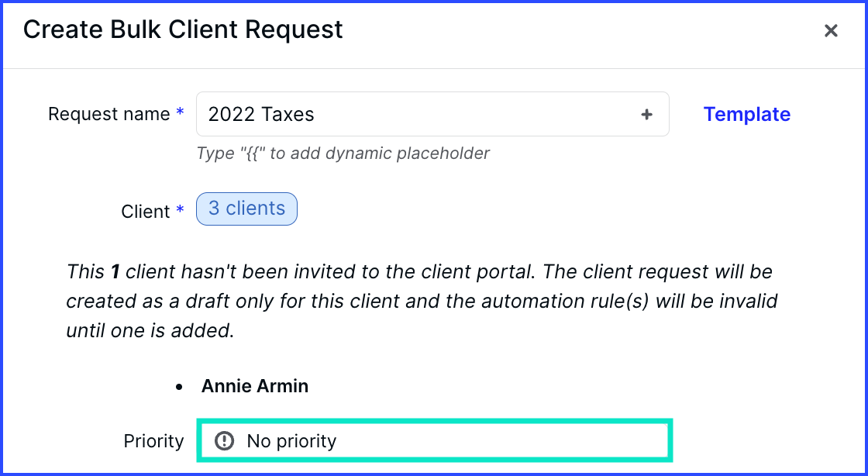Open the Template link
The image size is (868, 476).
747,114
